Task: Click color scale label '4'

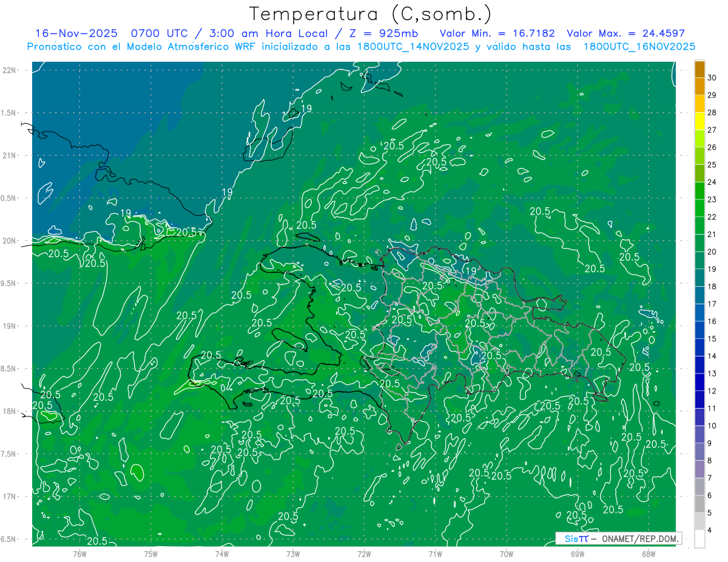Action: click(x=710, y=530)
